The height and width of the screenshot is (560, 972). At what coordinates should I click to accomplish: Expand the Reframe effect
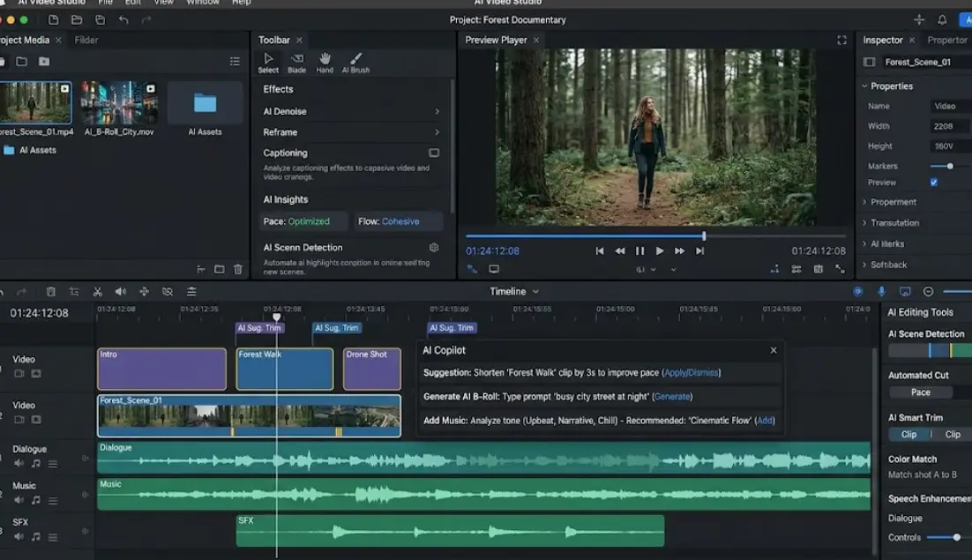pos(437,131)
